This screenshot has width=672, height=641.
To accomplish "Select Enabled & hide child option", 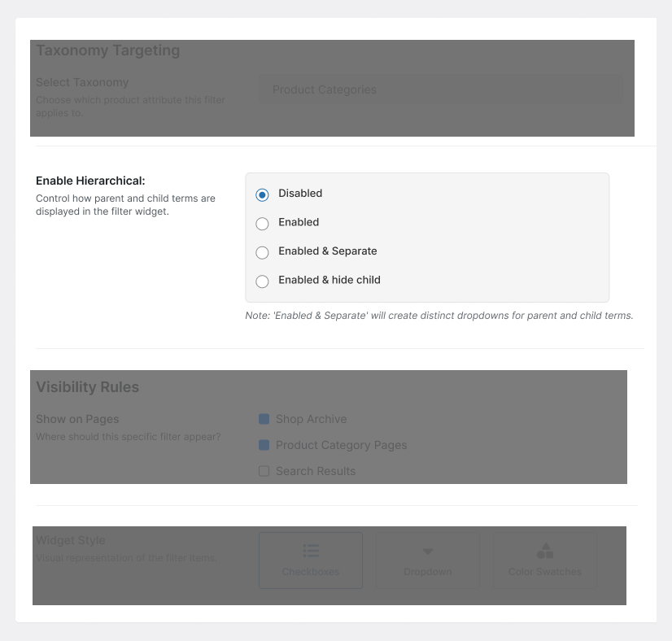I will coord(262,281).
